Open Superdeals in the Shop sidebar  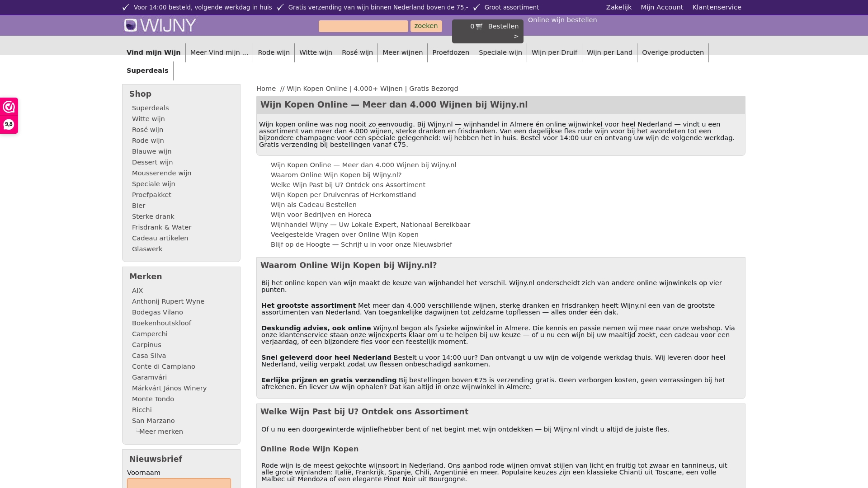coord(151,108)
